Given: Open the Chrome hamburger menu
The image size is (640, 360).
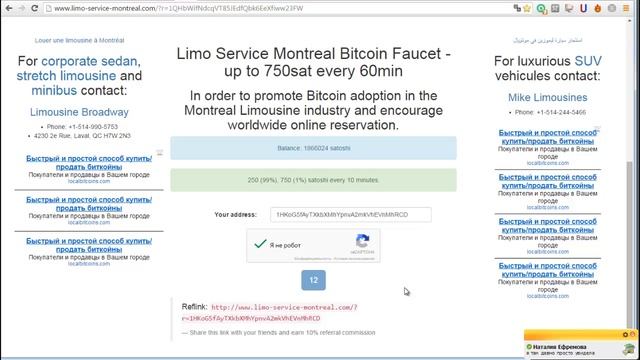Looking at the screenshot, I should pyautogui.click(x=626, y=8).
